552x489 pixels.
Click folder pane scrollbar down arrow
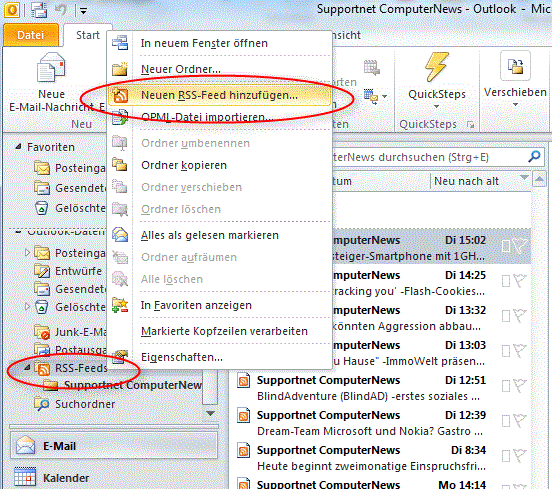coord(211,413)
